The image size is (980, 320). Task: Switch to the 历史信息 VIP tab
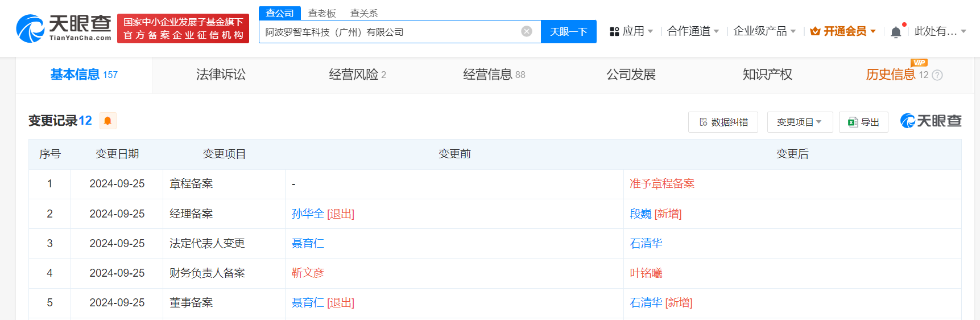point(897,75)
